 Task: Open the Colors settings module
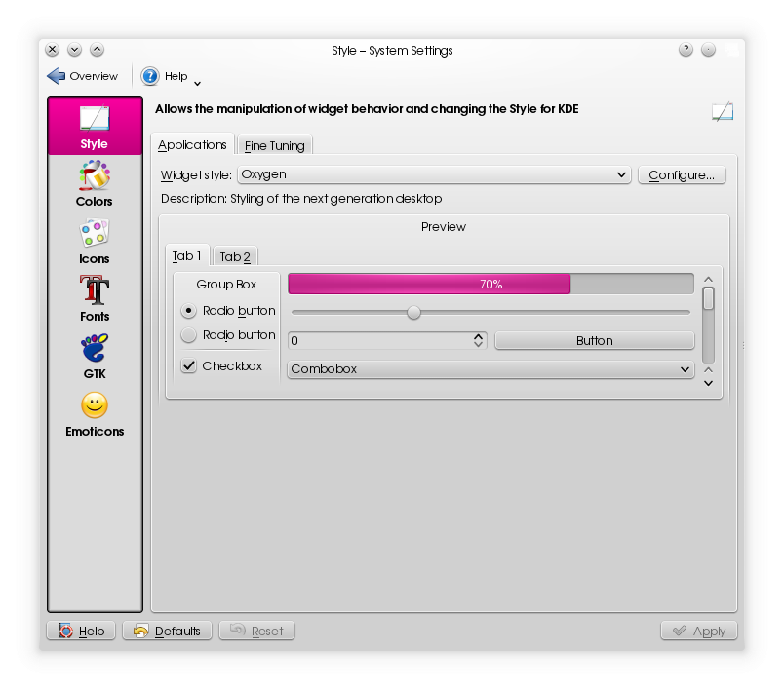tap(95, 184)
